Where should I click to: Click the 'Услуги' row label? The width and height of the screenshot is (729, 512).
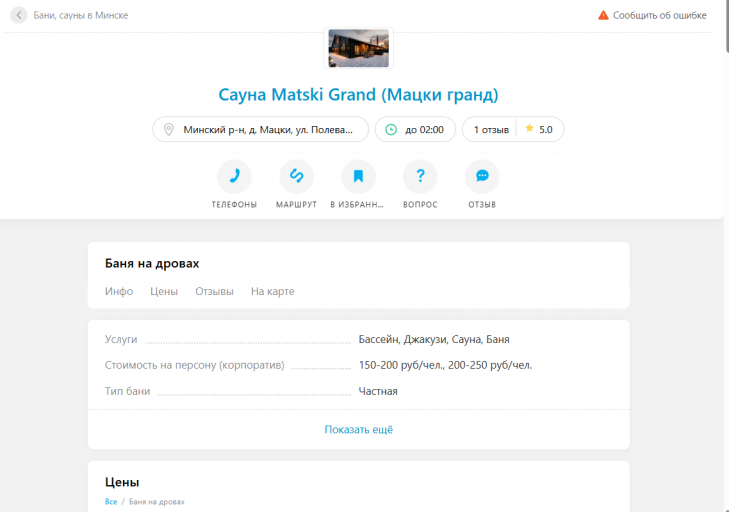tap(121, 339)
